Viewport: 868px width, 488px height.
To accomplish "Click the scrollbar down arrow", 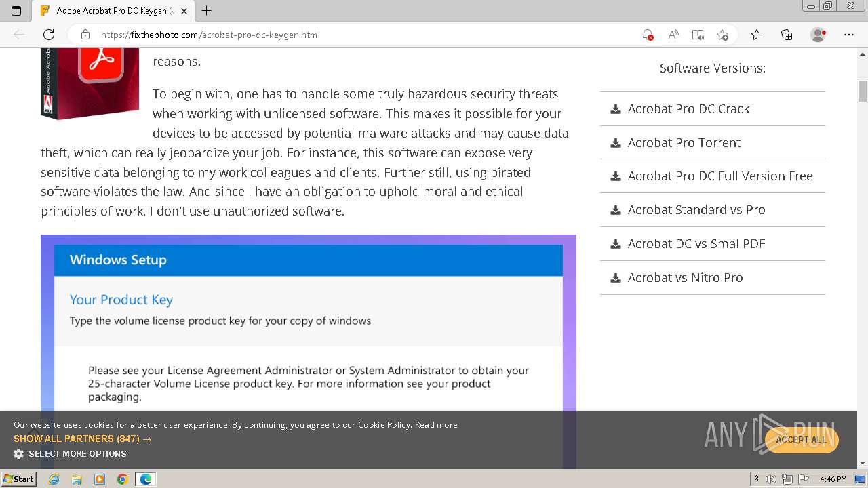I will [x=863, y=464].
